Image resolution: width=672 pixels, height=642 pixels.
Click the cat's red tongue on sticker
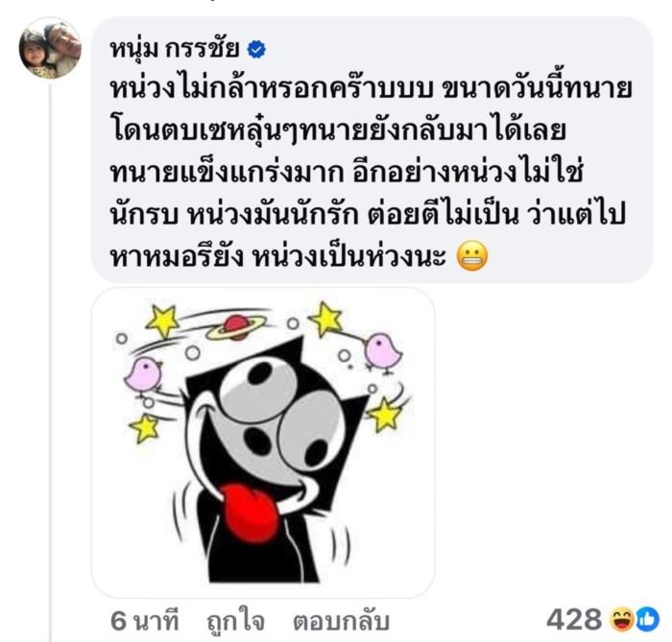click(x=248, y=512)
